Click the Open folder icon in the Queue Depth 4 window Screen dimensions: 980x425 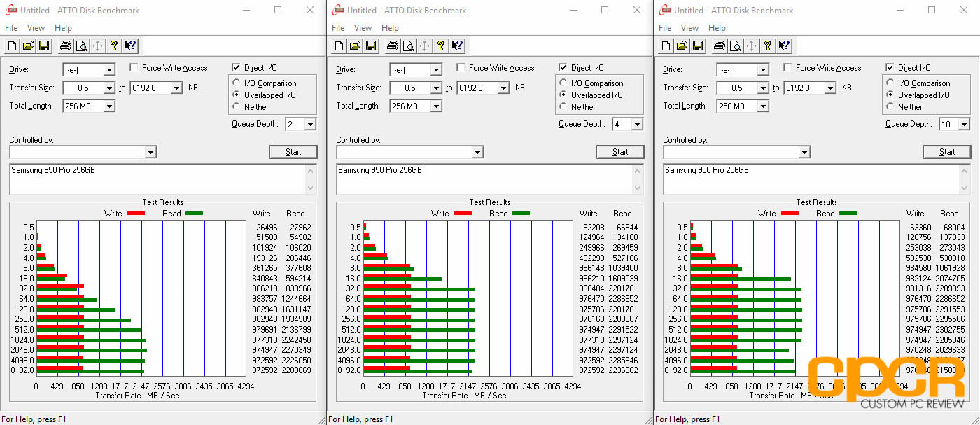356,46
